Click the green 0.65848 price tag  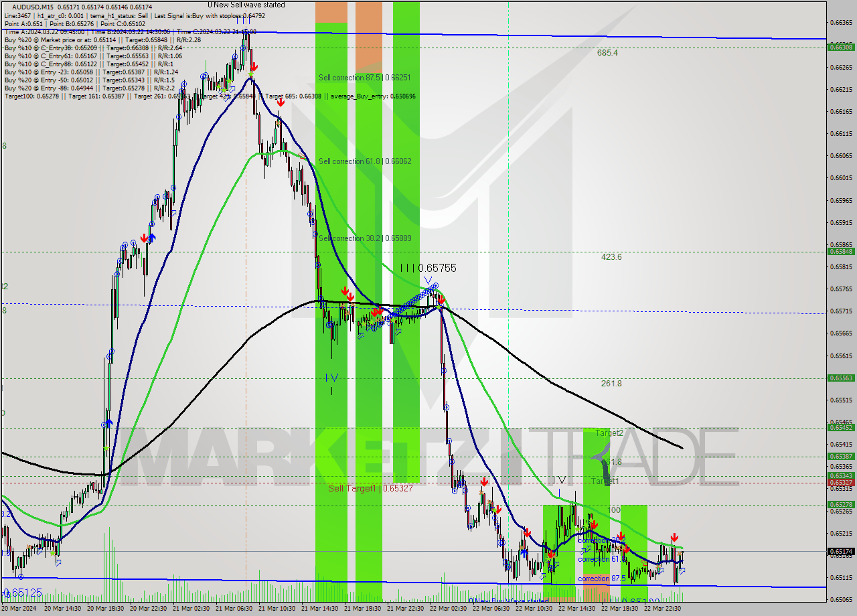pos(841,252)
